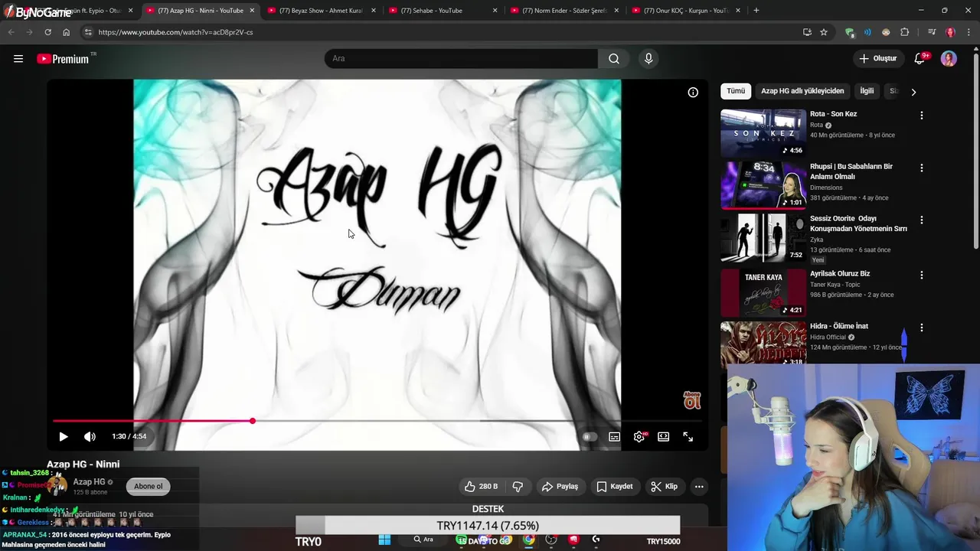Open Chrome from the taskbar
The height and width of the screenshot is (551, 980).
click(x=529, y=540)
